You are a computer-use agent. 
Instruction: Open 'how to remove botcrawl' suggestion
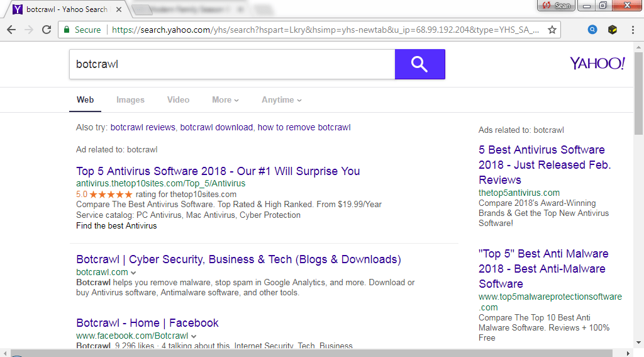(304, 127)
